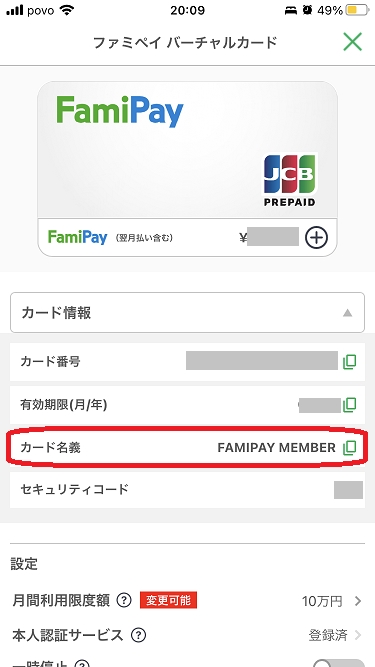Tap the masked FamiPay balance amount
The width and height of the screenshot is (375, 667).
click(273, 237)
